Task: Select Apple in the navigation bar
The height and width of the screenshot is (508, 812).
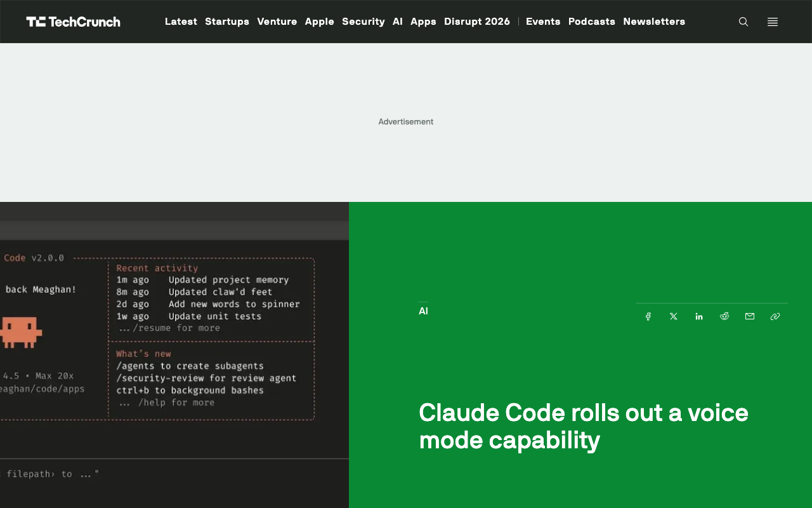Action: [x=320, y=22]
